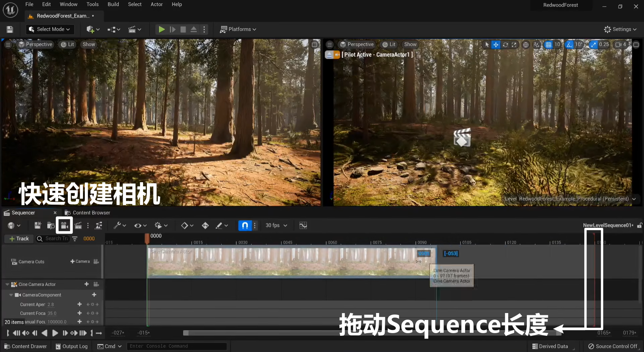644x352 pixels.
Task: Click the Skip/Advance frame button in main toolbar
Action: click(x=172, y=29)
